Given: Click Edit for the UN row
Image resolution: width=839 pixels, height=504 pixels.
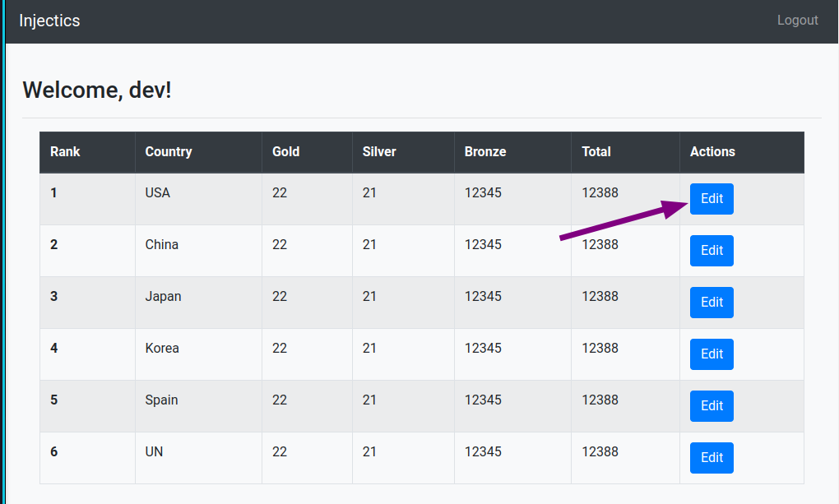Looking at the screenshot, I should 712,458.
